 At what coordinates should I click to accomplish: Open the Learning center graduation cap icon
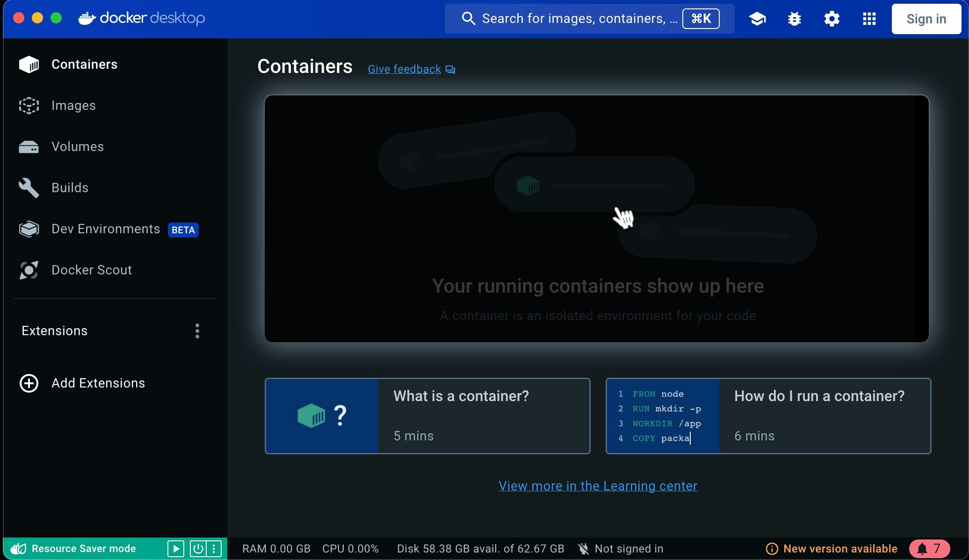point(757,19)
